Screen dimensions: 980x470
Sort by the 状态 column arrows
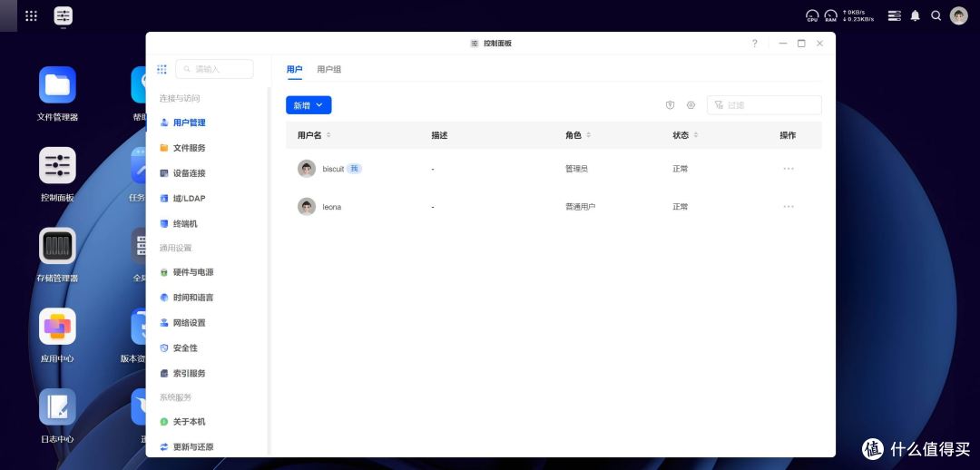696,135
